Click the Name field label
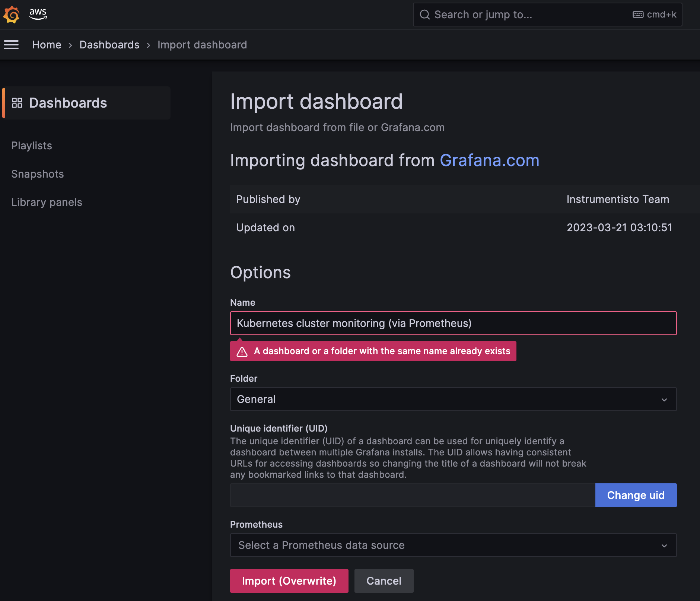The width and height of the screenshot is (700, 601). click(x=242, y=302)
